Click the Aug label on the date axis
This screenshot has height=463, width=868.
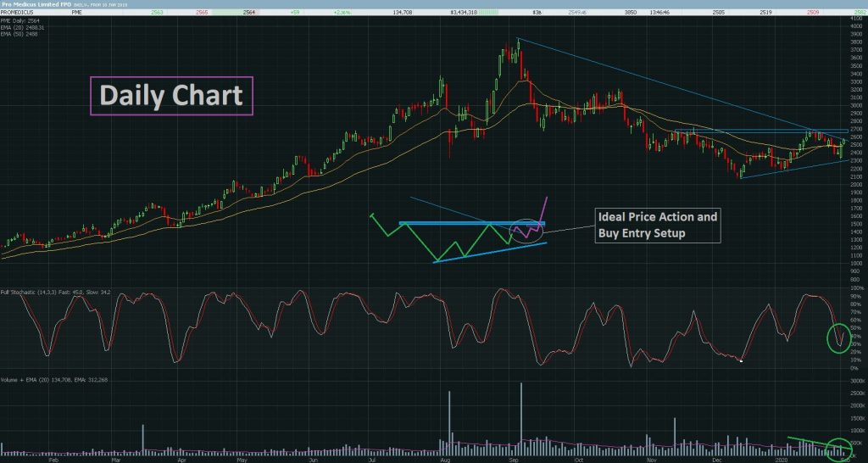445,460
